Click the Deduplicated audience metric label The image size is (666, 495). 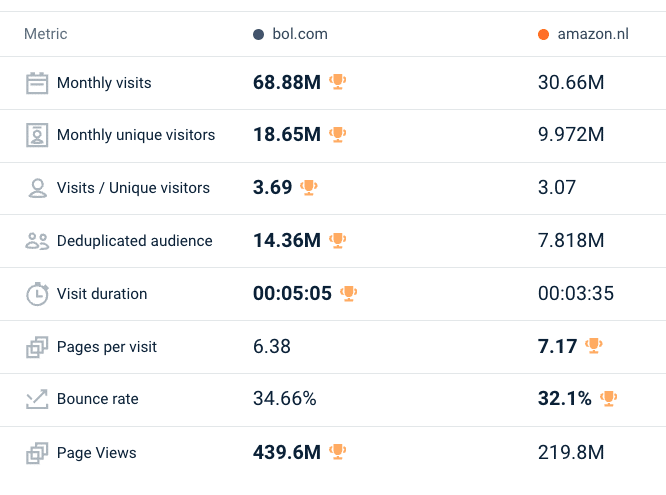tap(134, 241)
